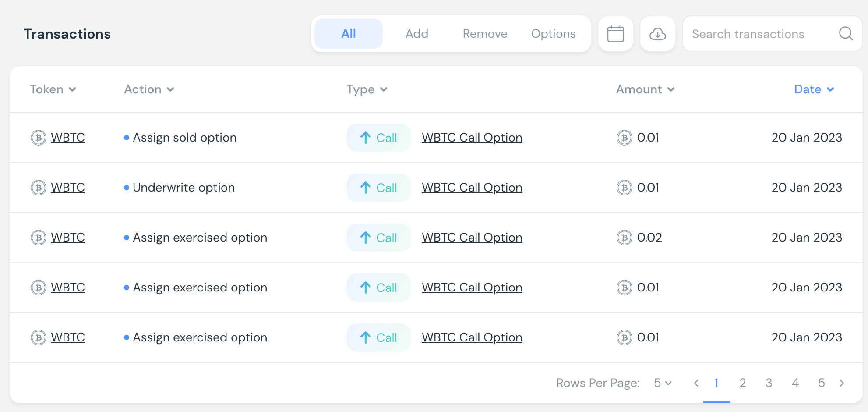Image resolution: width=868 pixels, height=412 pixels.
Task: Open WBTC link in Assign sold option row
Action: (68, 138)
